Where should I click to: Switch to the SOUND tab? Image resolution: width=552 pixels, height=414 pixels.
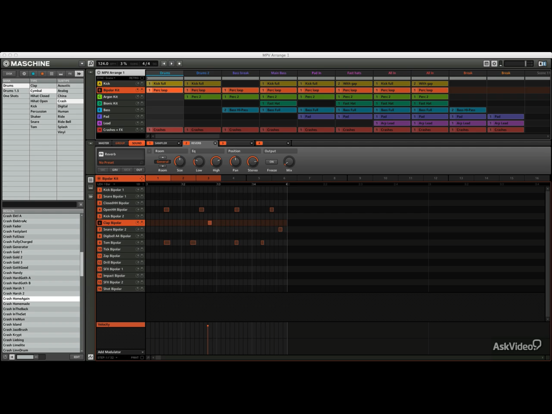coord(137,143)
